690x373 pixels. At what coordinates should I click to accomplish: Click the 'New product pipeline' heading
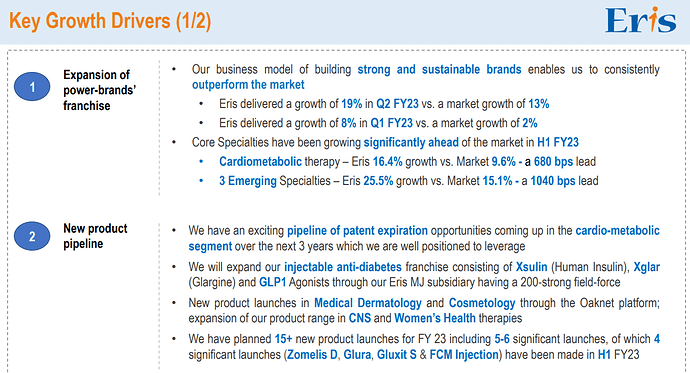click(95, 236)
